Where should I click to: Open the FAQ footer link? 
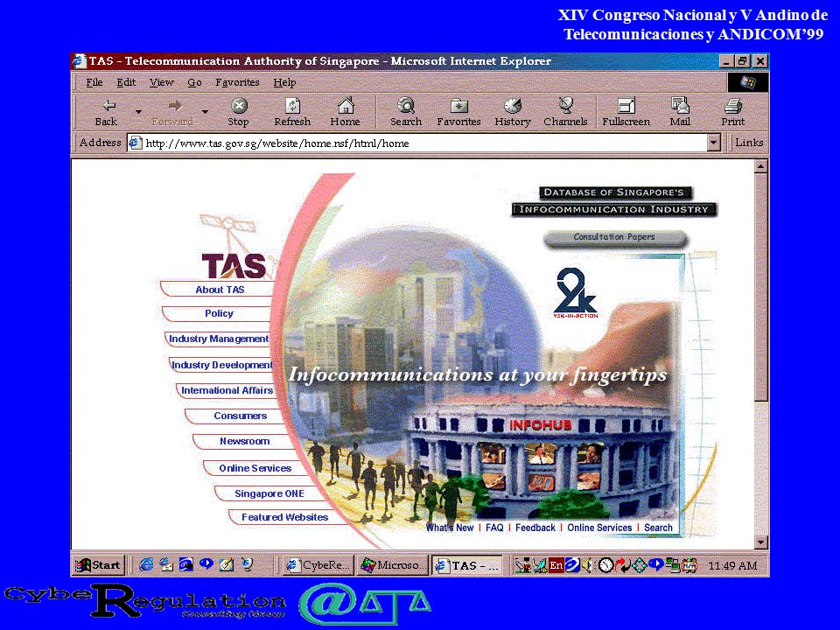point(494,528)
